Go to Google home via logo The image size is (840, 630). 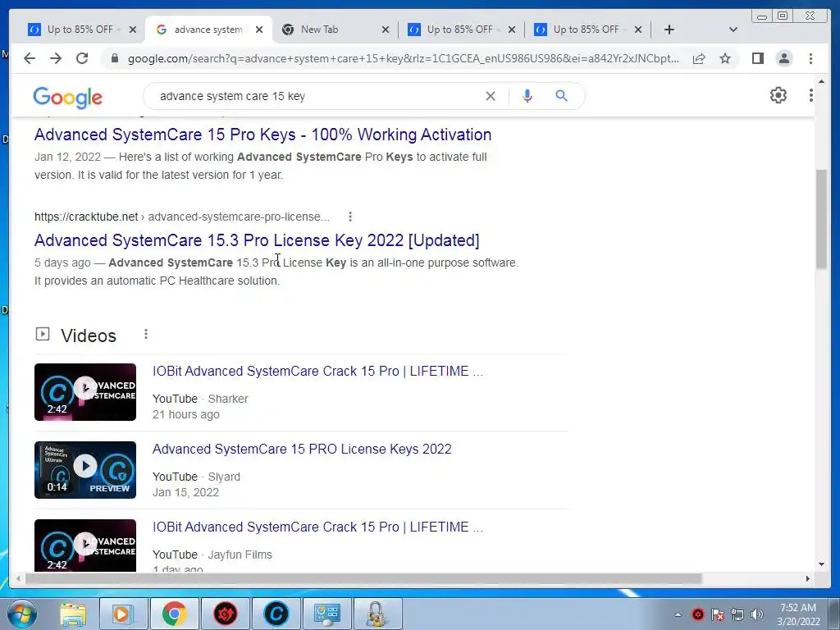pyautogui.click(x=67, y=98)
